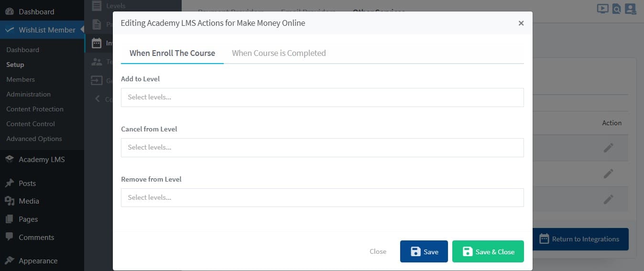Click the document search icon at top right
Image resolution: width=644 pixels, height=271 pixels.
coord(617,9)
